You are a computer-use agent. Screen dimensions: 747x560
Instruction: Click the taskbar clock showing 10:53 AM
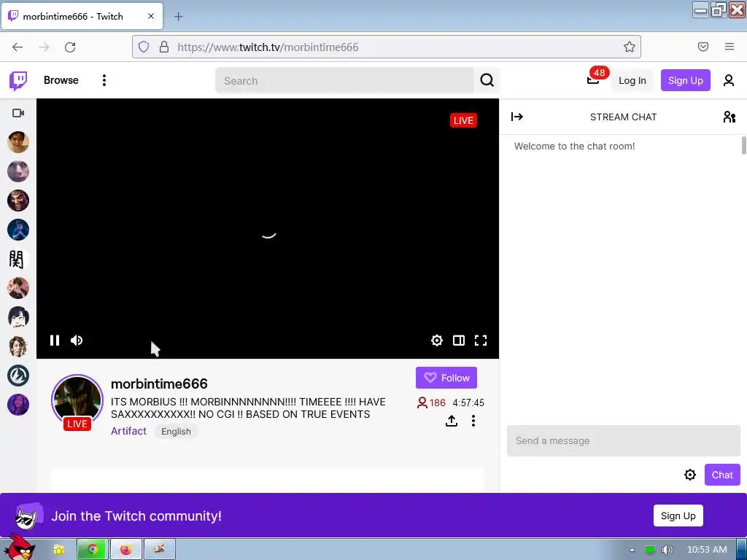coord(707,550)
